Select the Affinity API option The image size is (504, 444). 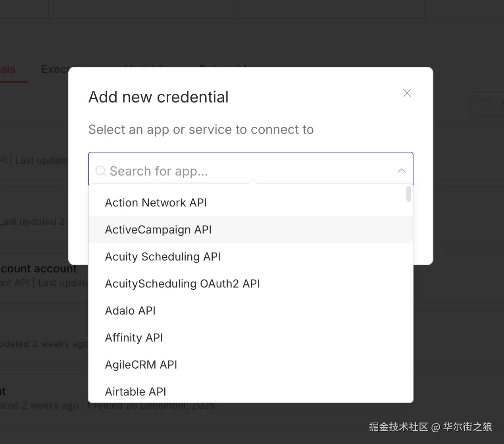point(134,338)
